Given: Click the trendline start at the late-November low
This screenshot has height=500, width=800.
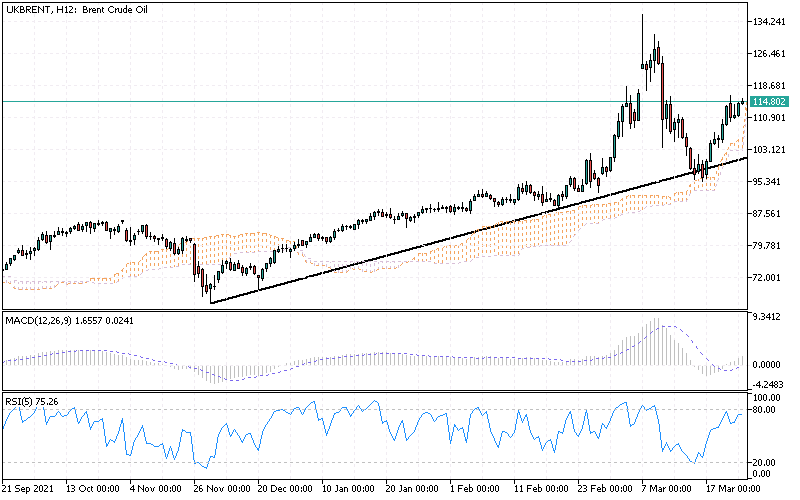Looking at the screenshot, I should [x=211, y=302].
